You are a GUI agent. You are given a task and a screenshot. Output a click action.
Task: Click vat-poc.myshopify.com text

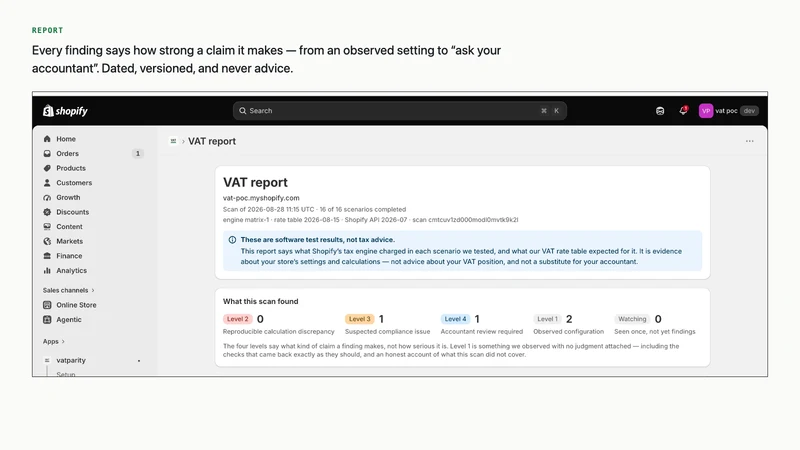(x=261, y=198)
